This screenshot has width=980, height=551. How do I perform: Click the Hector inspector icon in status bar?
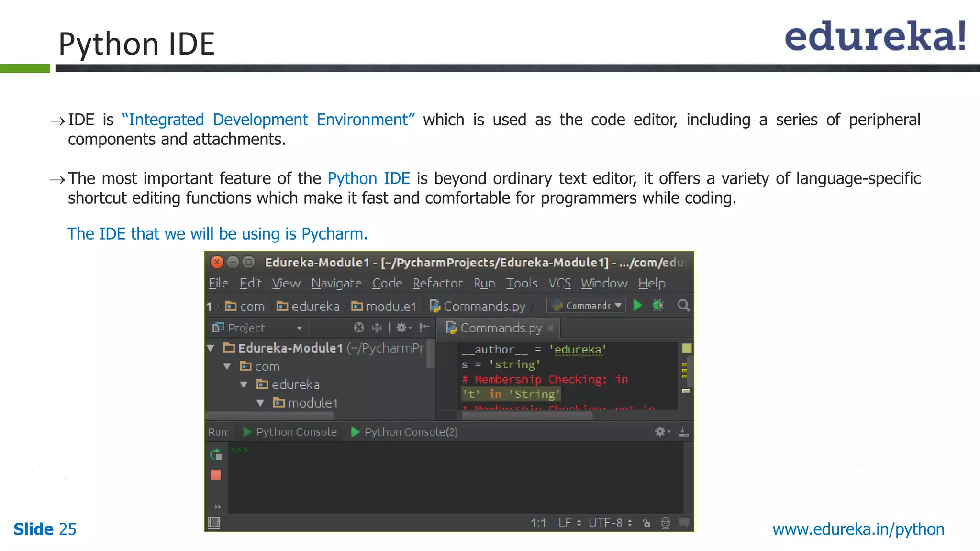click(x=666, y=523)
